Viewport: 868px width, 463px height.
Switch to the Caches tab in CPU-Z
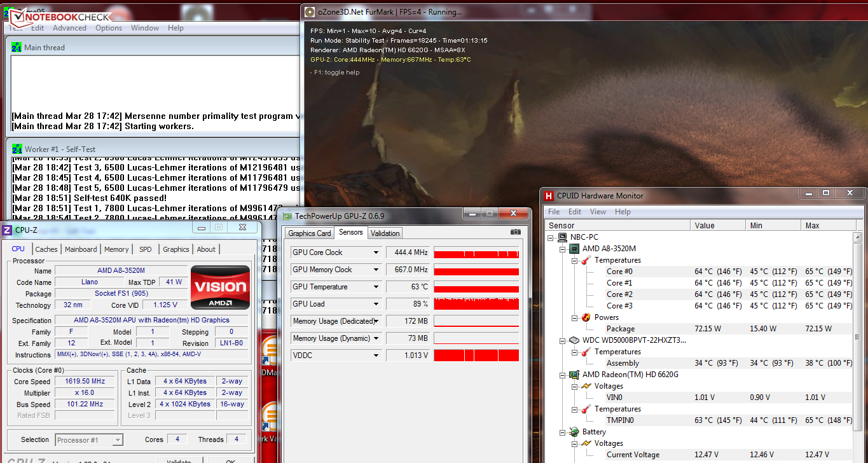46,249
